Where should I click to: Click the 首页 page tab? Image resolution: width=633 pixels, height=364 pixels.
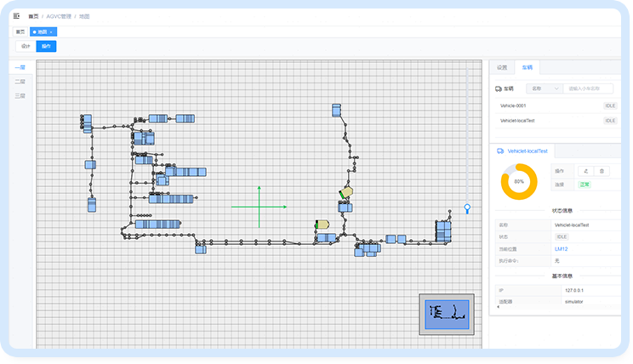pos(20,31)
